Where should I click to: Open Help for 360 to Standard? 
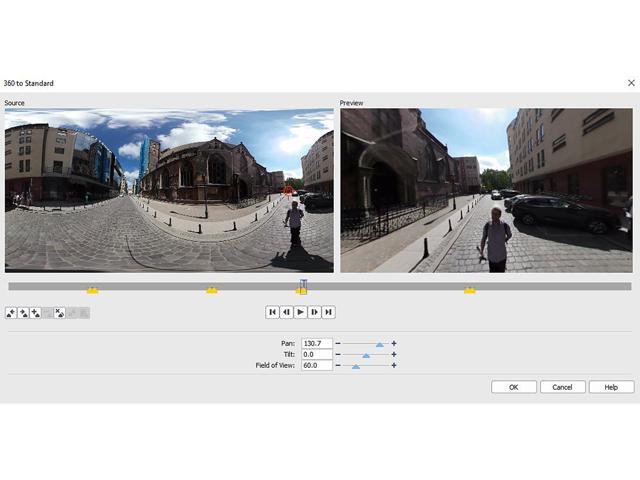(x=611, y=387)
